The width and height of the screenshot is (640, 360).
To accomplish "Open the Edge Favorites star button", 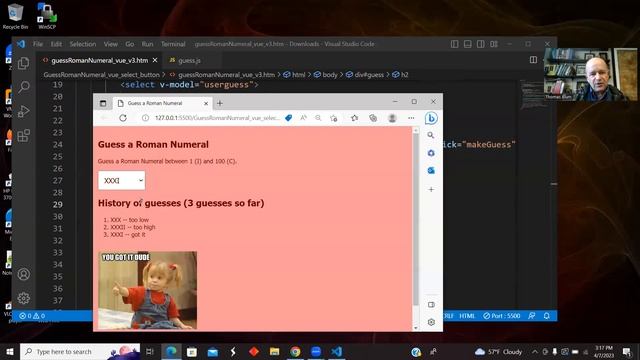I will [x=354, y=118].
